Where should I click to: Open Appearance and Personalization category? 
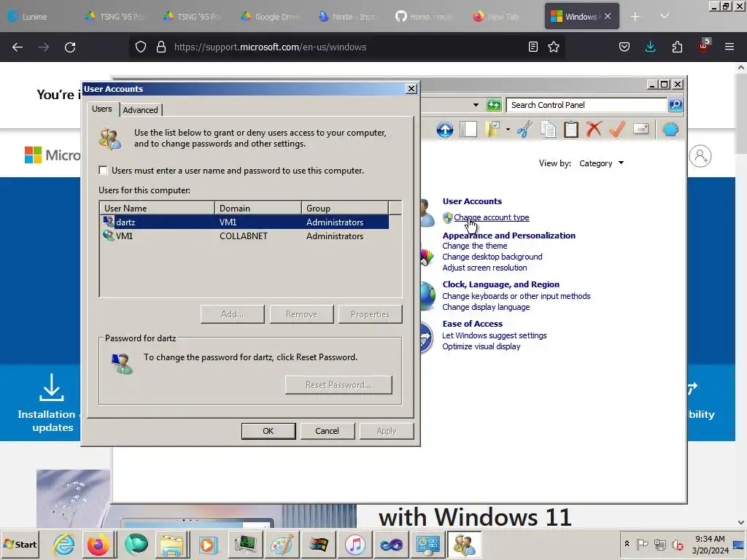[508, 236]
